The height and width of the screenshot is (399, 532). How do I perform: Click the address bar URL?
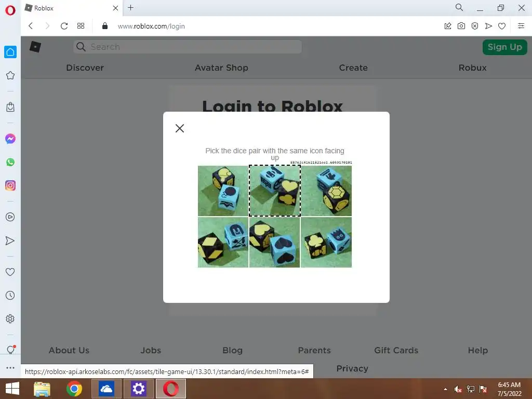(x=151, y=26)
